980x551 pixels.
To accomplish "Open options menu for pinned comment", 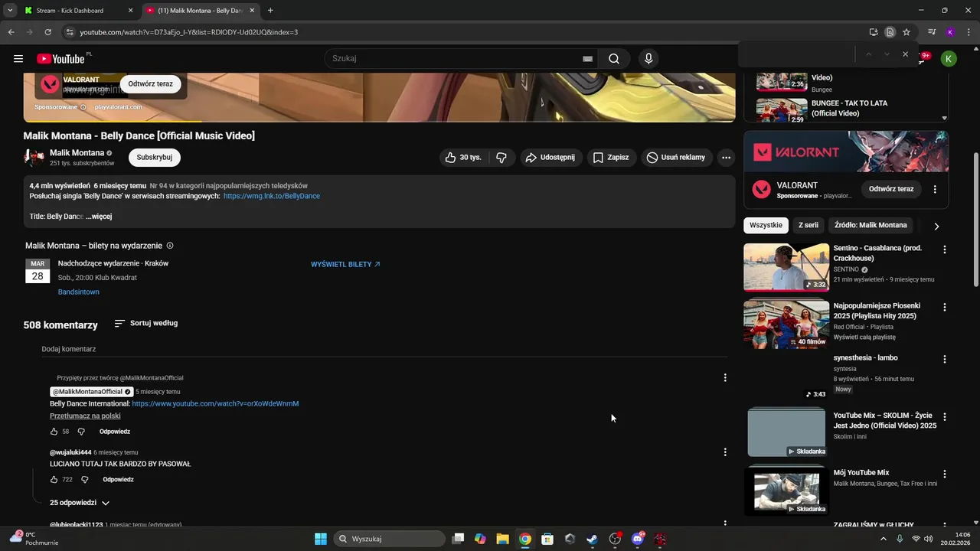I will (725, 377).
